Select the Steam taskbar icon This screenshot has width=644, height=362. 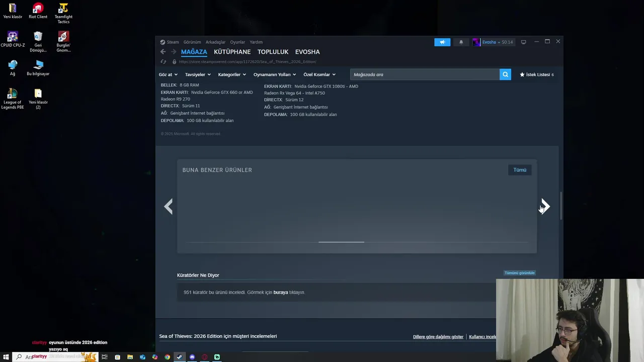click(x=179, y=357)
